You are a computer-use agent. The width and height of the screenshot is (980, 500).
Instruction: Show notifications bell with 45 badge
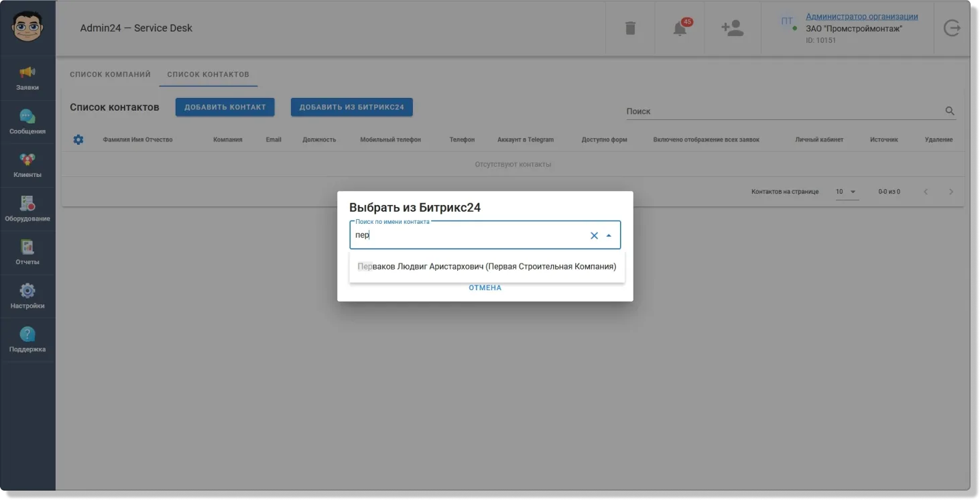680,28
